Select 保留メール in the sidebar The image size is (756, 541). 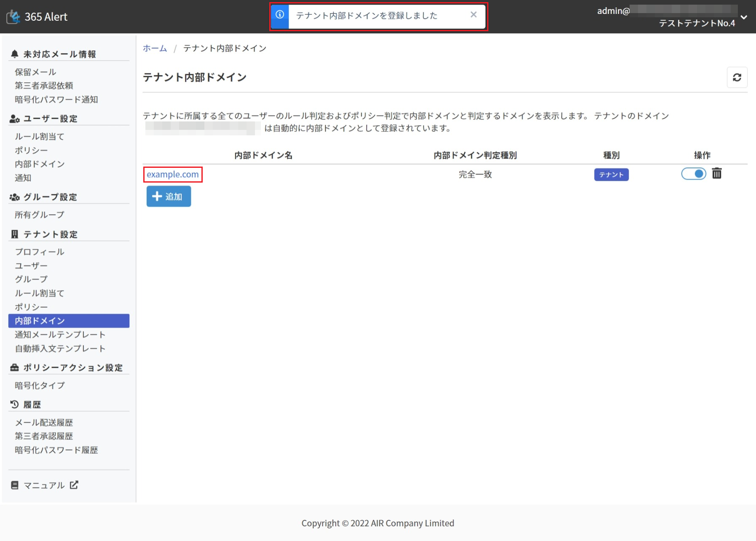point(35,72)
